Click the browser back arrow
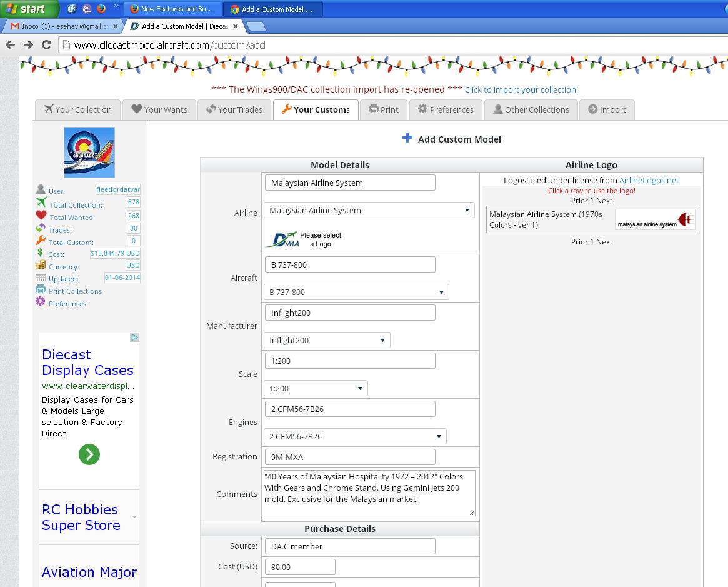This screenshot has width=728, height=587. 10,44
